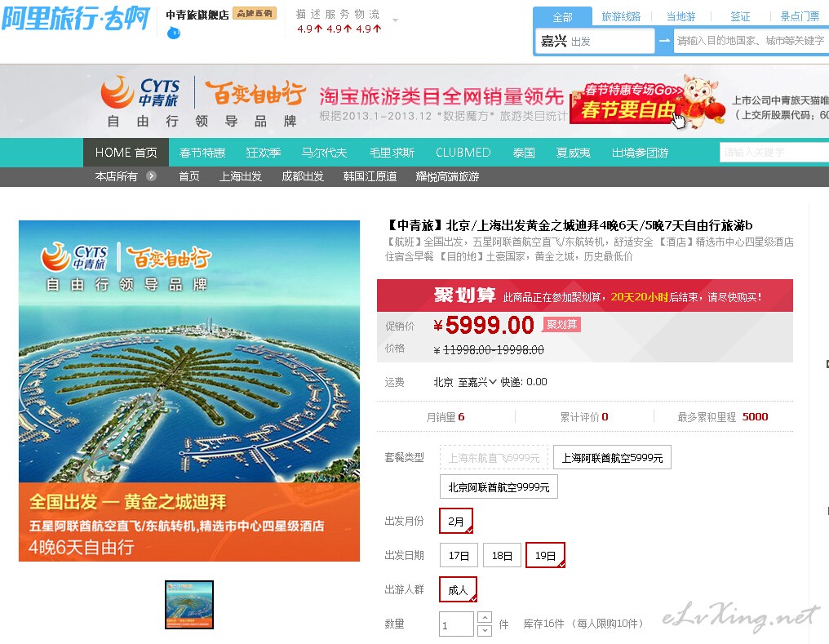
Task: Select departure date 19日
Action: (x=545, y=556)
